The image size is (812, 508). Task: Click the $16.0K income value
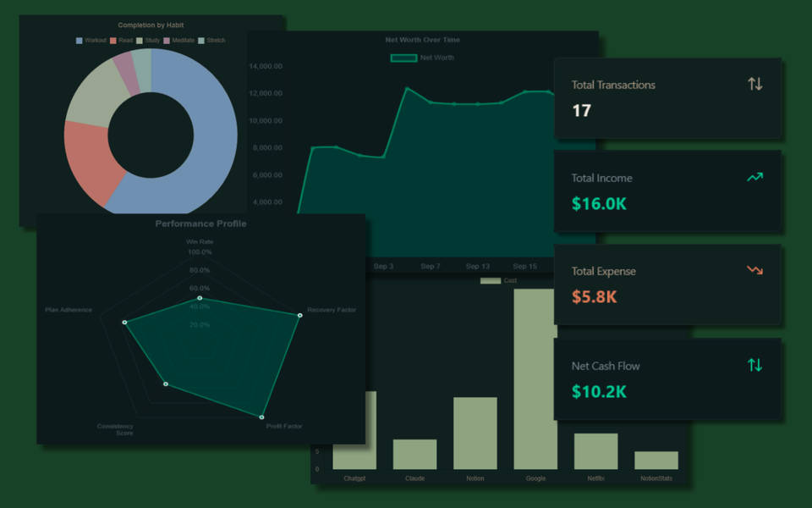[x=599, y=204]
